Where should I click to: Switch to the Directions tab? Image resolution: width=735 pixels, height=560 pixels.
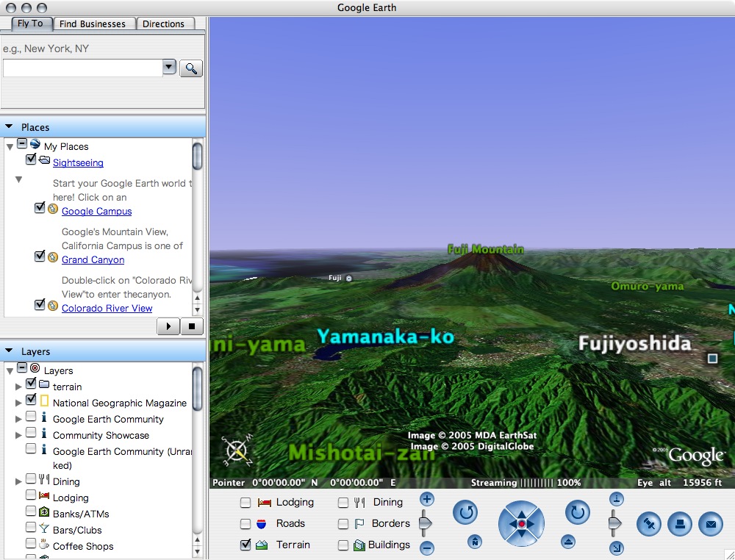(x=163, y=24)
